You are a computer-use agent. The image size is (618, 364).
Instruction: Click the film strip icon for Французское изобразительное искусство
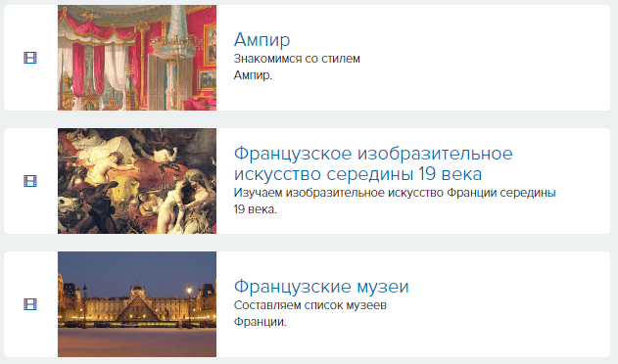click(30, 181)
